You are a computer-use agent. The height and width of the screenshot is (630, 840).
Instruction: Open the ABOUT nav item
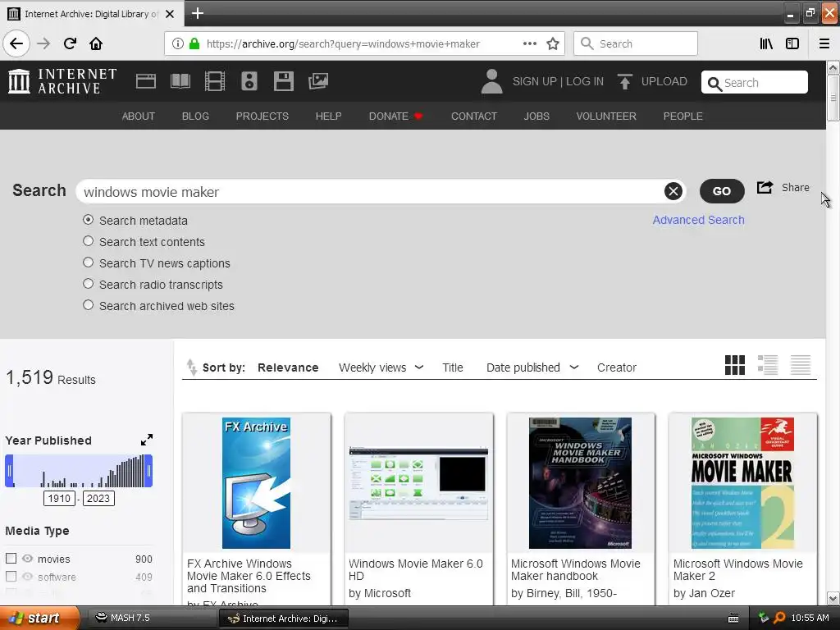coord(138,116)
